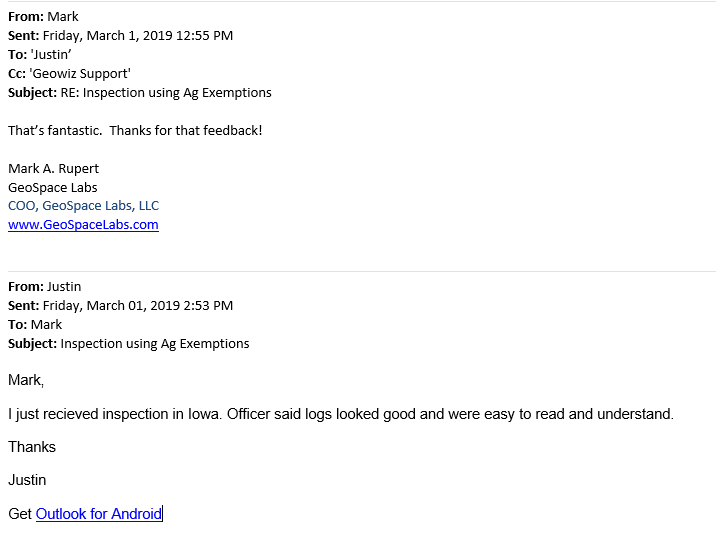This screenshot has width=716, height=547.
Task: Select the sent date 'March 1, 2019 12:55 PM'
Action: 160,36
